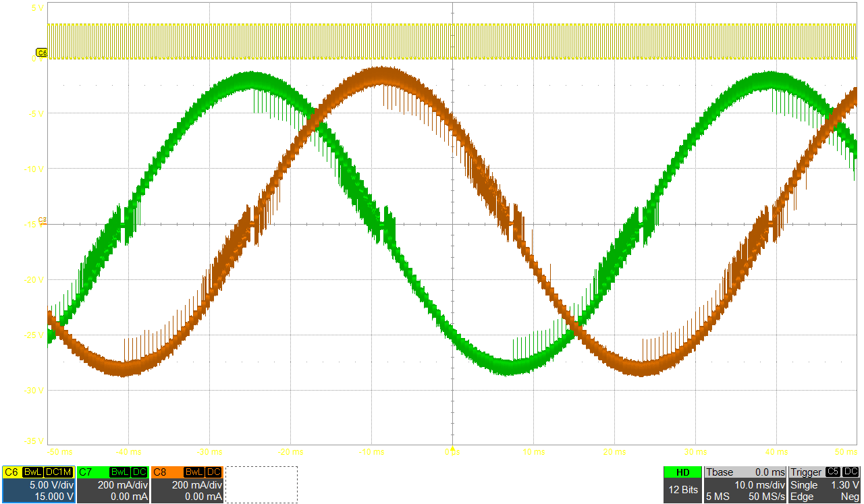Click the empty dashed descriptor placeholder
864x504 pixels.
point(261,484)
